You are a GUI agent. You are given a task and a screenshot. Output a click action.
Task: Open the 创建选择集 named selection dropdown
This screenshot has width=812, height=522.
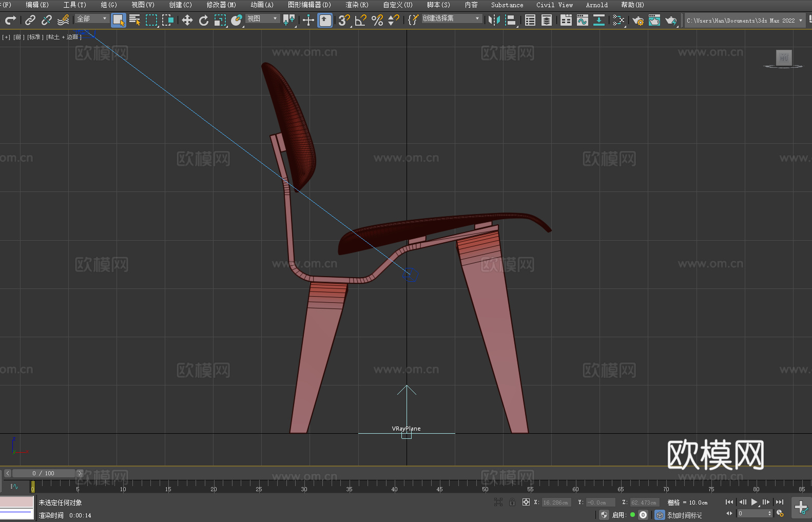452,18
